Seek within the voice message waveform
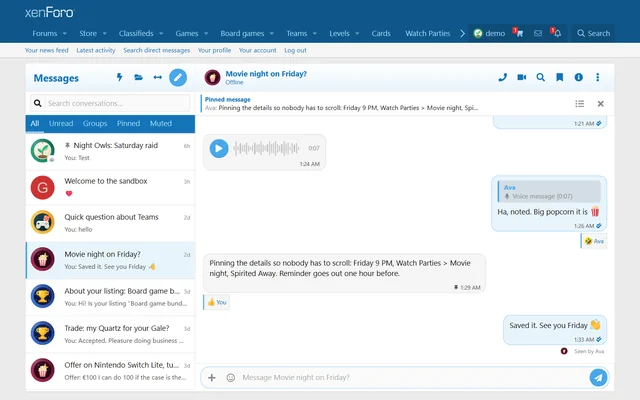Screen dimensions: 640x400 coord(266,148)
